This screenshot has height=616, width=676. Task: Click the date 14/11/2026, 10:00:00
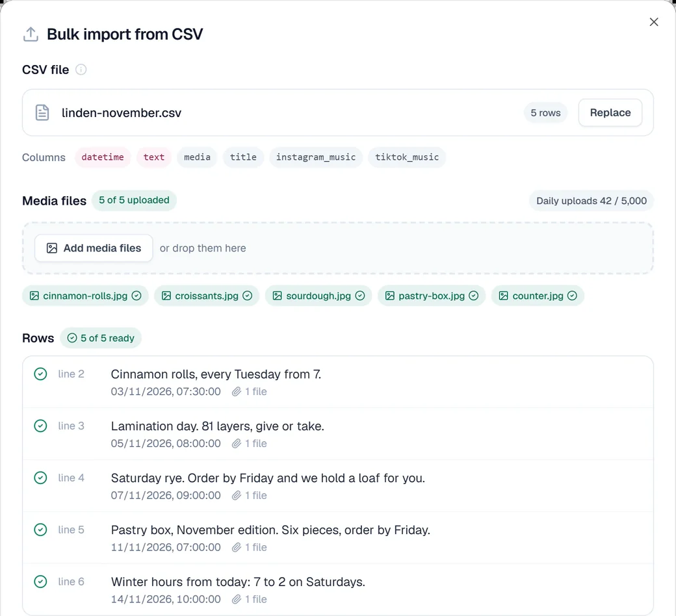coord(166,599)
